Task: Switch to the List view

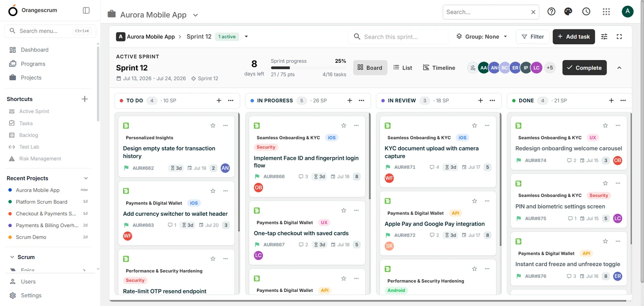Action: click(402, 68)
